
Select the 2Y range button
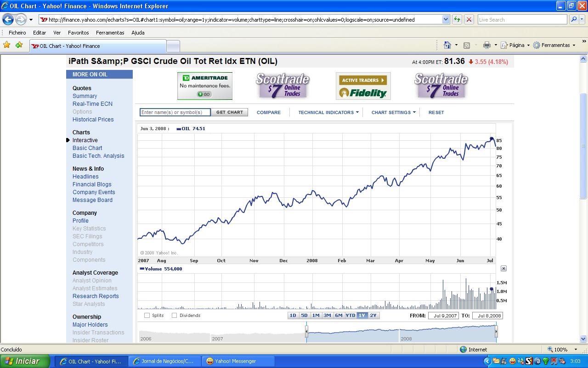[373, 316]
